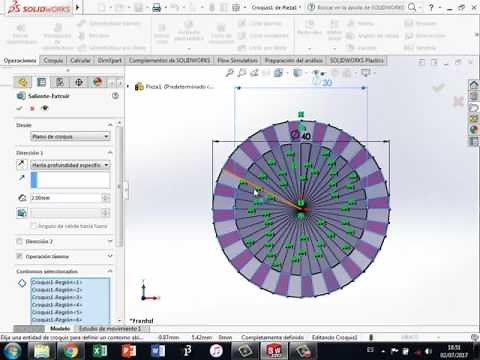Viewport: 480px width, 360px height.
Task: Click the search magnifier icon
Action: [x=412, y=7]
